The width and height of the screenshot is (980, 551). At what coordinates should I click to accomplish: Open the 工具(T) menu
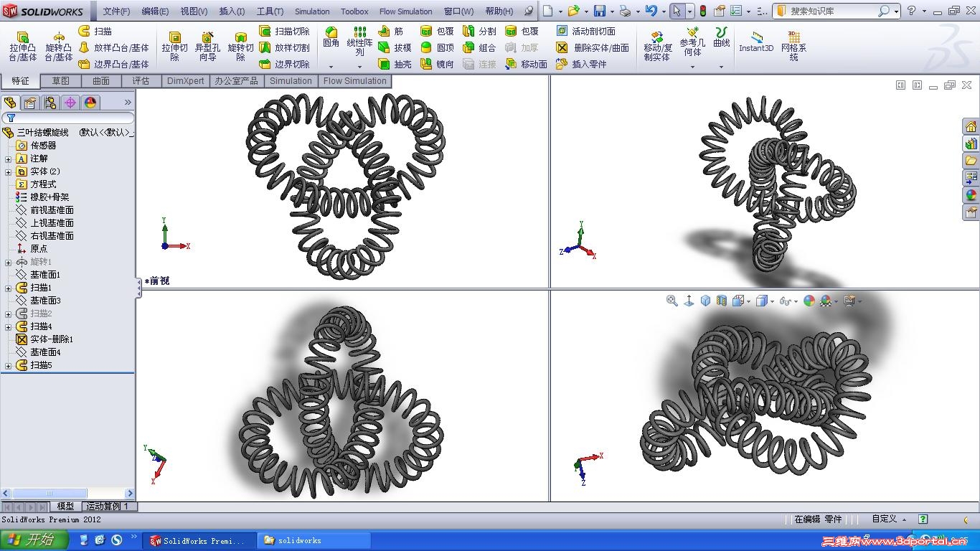click(270, 11)
